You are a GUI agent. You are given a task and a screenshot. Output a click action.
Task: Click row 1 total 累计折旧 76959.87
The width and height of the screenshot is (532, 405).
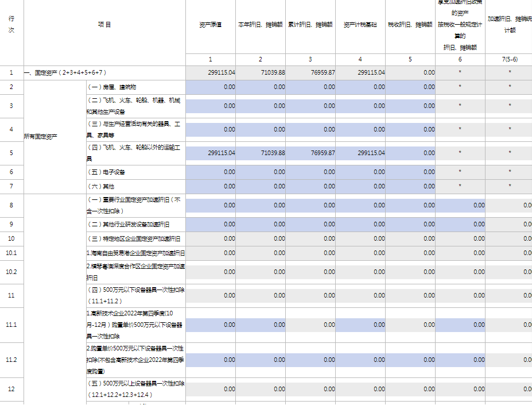tap(310, 72)
